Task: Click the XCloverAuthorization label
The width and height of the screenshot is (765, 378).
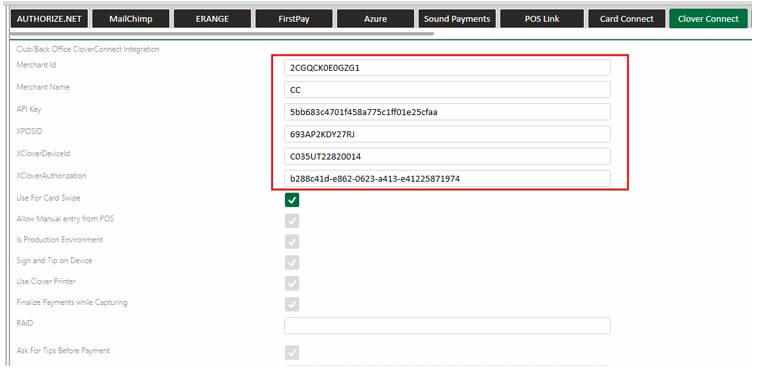Action: [x=51, y=176]
